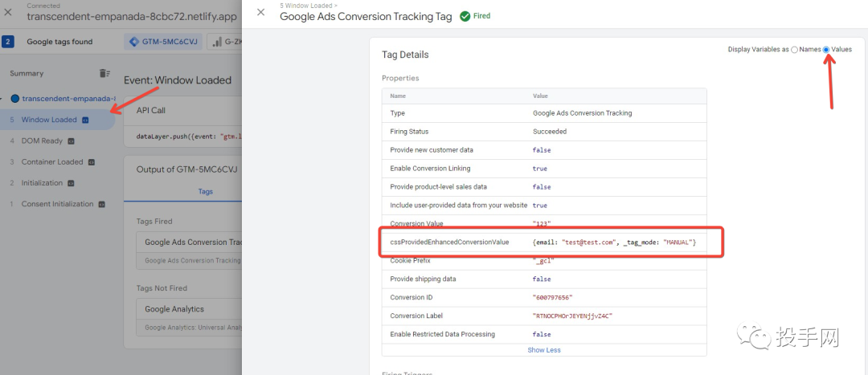Click the code badge next to DOM Ready
The image size is (868, 375).
[x=71, y=141]
